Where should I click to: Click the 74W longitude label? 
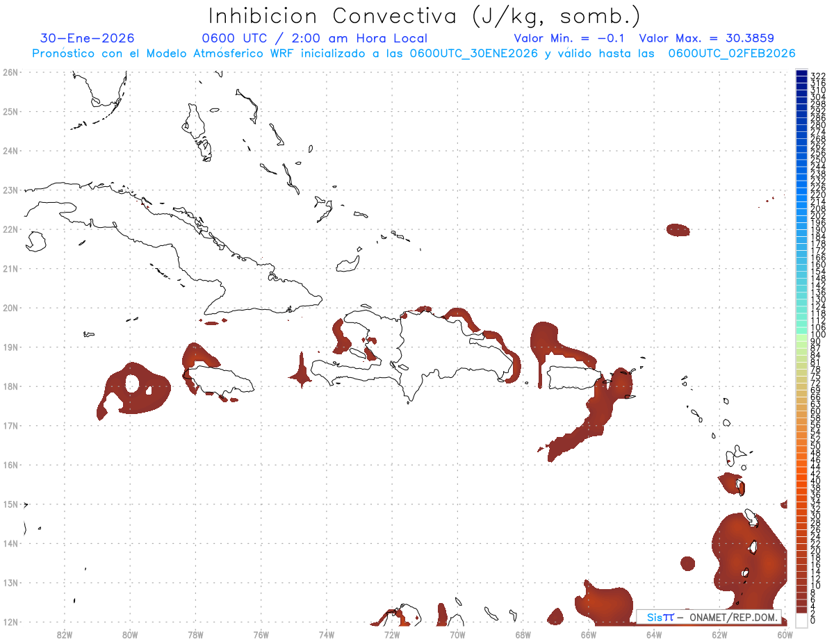tap(326, 634)
